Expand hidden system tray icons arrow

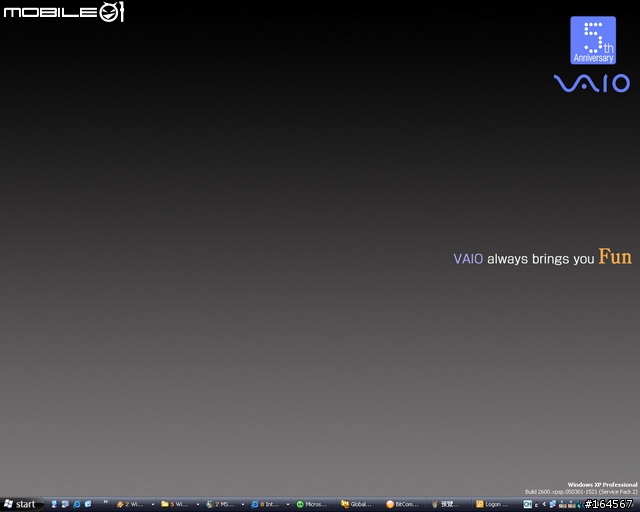point(544,505)
